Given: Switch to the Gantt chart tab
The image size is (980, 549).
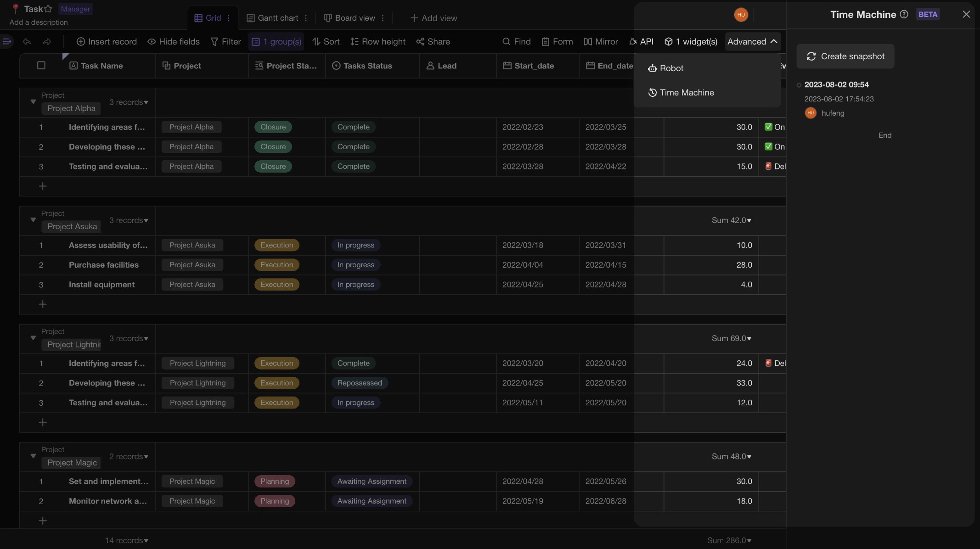Looking at the screenshot, I should [272, 18].
